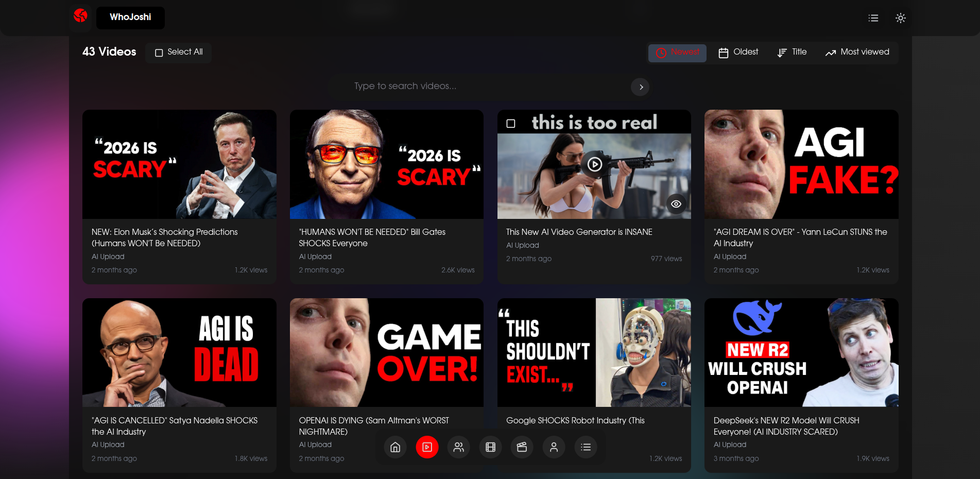Open title 'This New AI Video Generator is INSANE'

click(579, 232)
